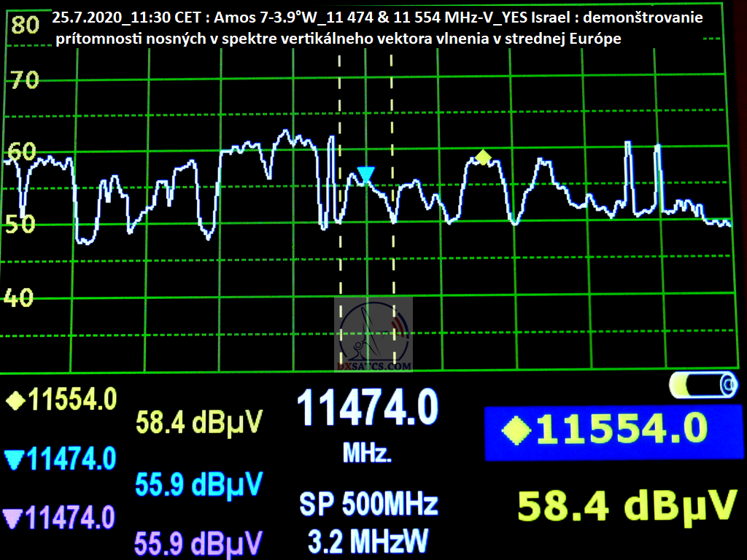Click the yellow 58.4 dBµV reading in marker list
Screen dimensions: 747x560
point(199,422)
